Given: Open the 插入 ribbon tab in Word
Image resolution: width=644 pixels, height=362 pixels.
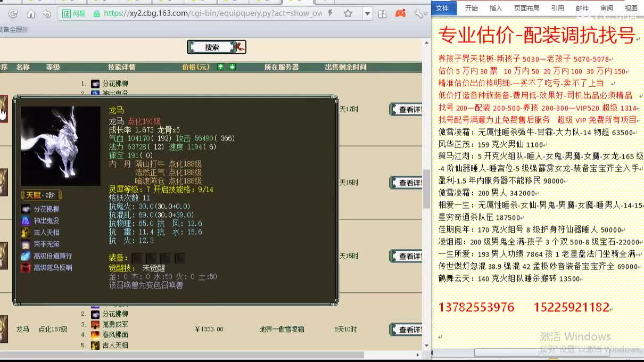Looking at the screenshot, I should tap(496, 8).
